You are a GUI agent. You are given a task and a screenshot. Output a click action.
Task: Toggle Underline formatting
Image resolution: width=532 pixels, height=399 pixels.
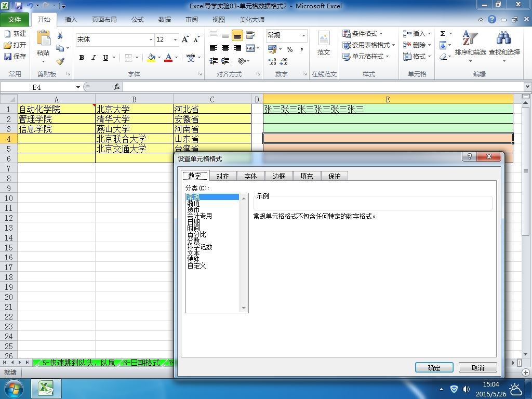(105, 58)
